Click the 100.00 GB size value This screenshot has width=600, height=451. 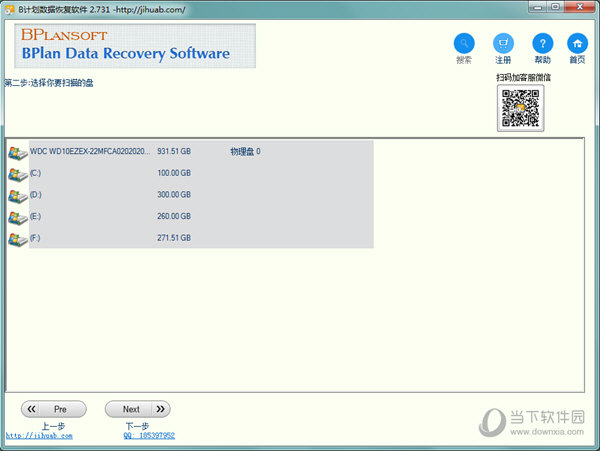coord(174,173)
